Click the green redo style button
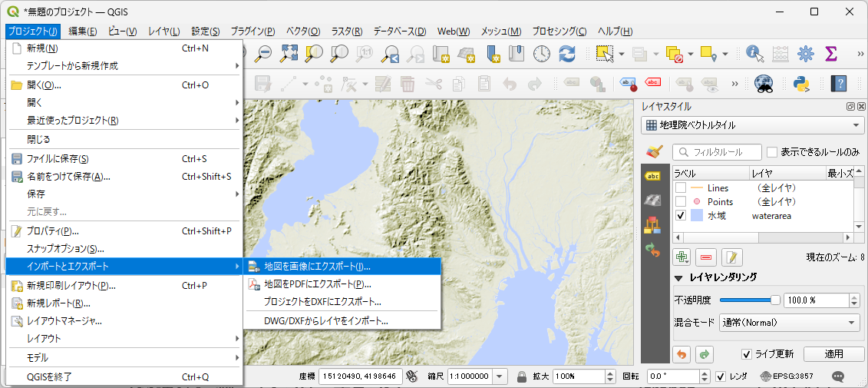Screen dimensions: 868x388 point(705,354)
